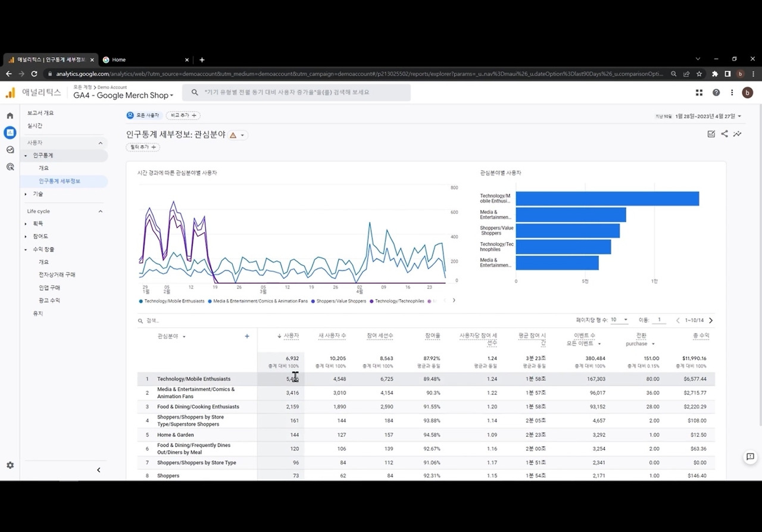
Task: Collapse the Life cycle section
Action: (100, 211)
